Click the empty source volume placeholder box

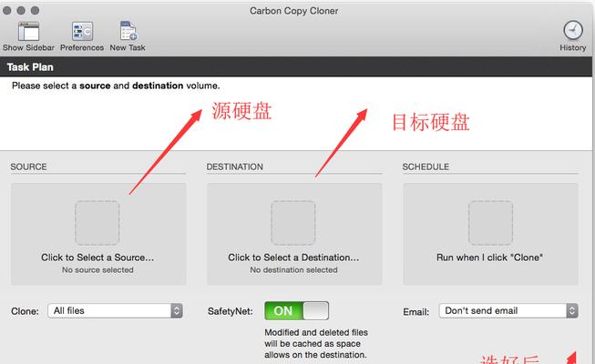[97, 223]
